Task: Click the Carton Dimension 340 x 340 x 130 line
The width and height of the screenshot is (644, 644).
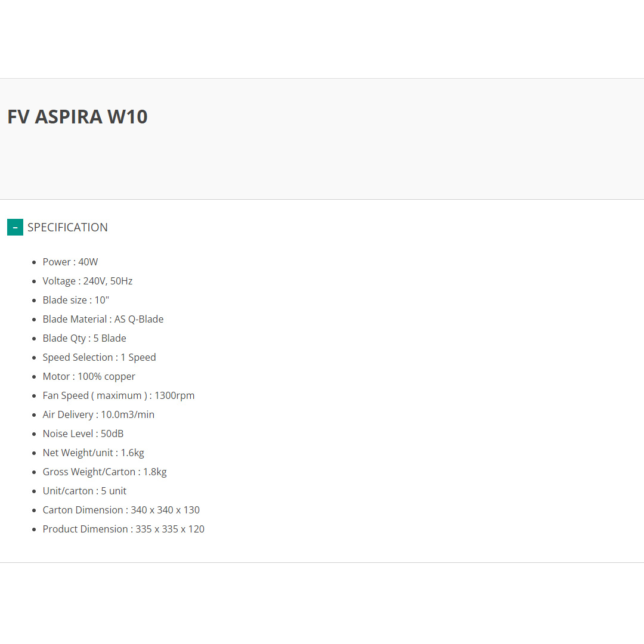Action: [121, 510]
